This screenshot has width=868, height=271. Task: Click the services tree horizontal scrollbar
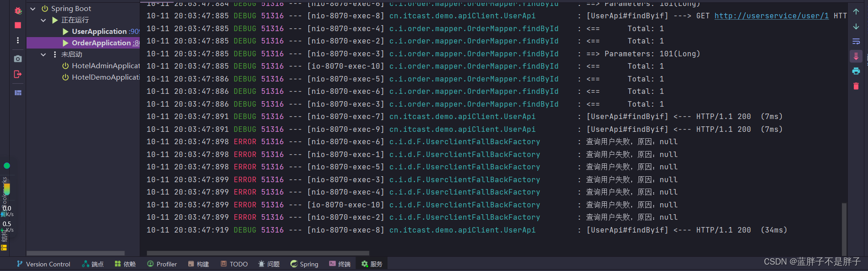click(x=76, y=253)
